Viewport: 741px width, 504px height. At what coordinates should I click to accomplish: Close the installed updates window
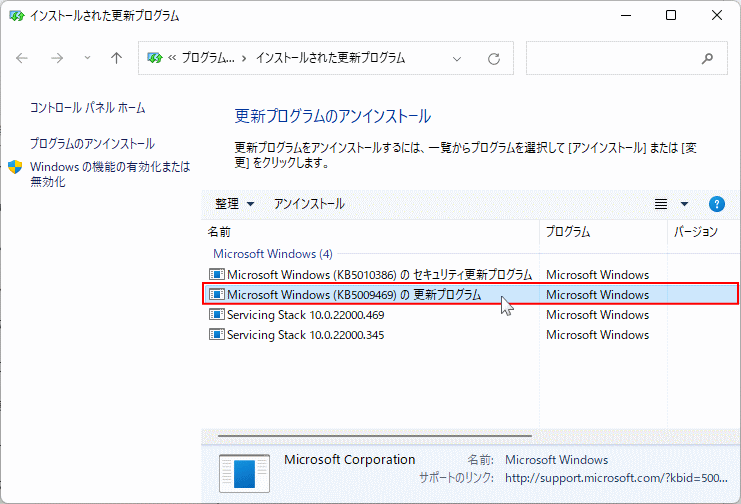(717, 16)
